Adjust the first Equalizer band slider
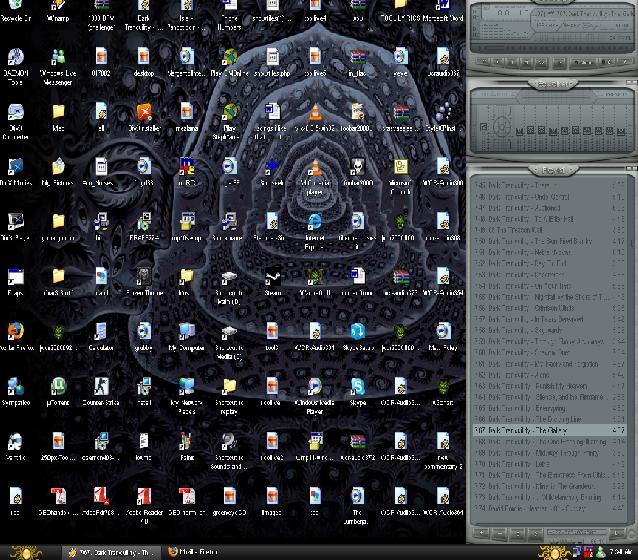 pos(519,130)
